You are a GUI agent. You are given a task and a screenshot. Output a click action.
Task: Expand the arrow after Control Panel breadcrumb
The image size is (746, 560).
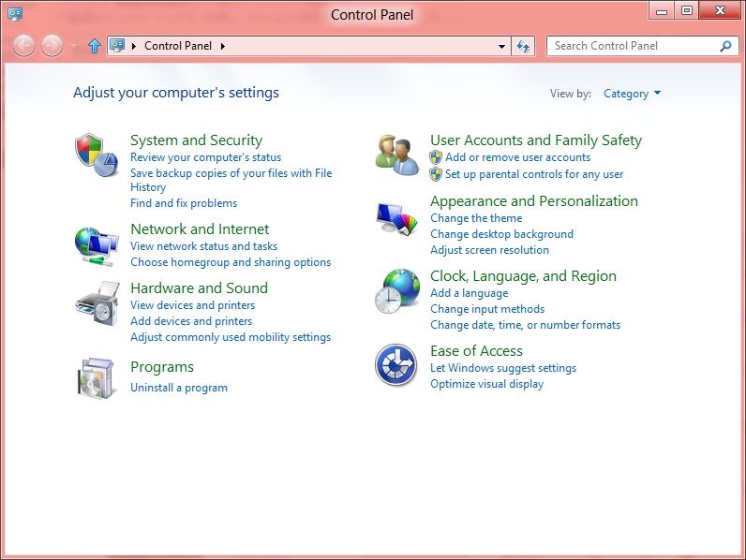(223, 46)
